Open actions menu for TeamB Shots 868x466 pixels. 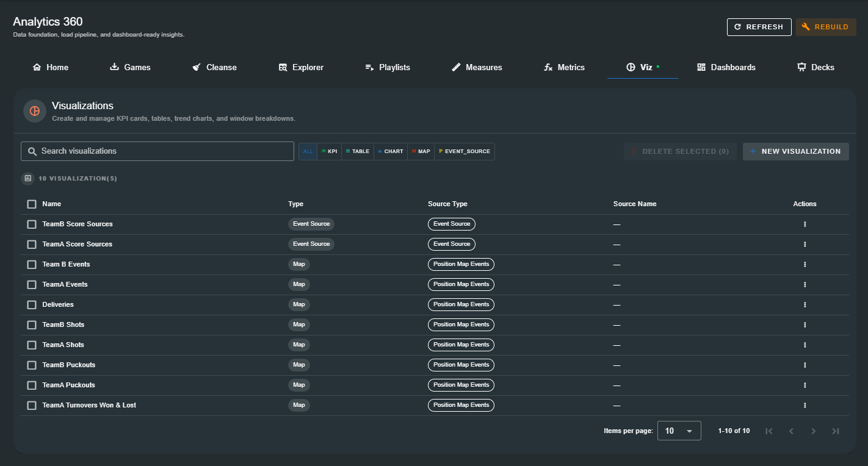805,325
